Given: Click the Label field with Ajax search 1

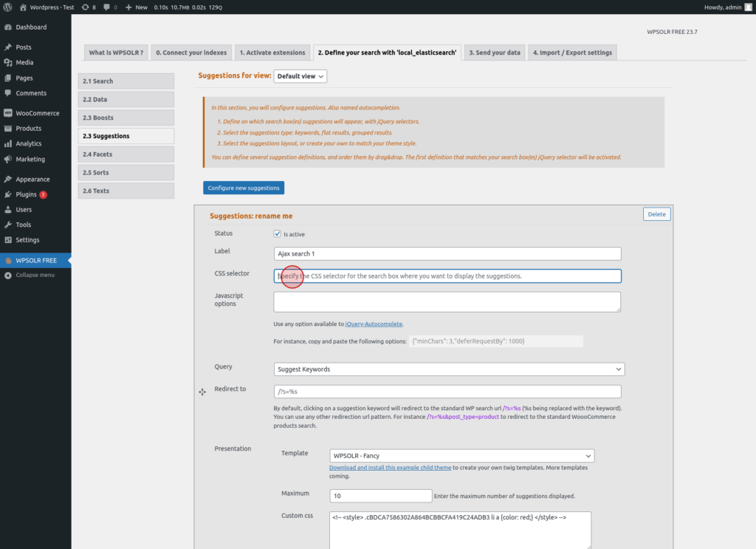Looking at the screenshot, I should (447, 253).
